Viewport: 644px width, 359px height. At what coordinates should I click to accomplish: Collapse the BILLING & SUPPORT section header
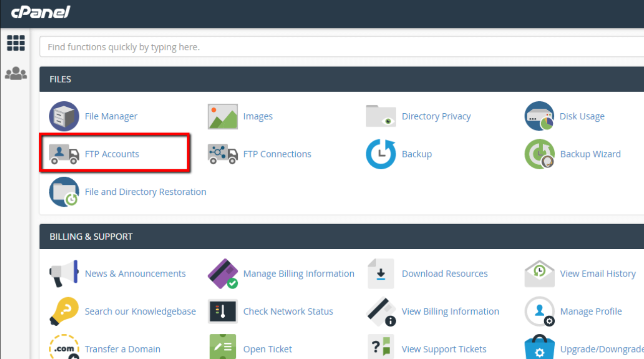[x=342, y=237]
